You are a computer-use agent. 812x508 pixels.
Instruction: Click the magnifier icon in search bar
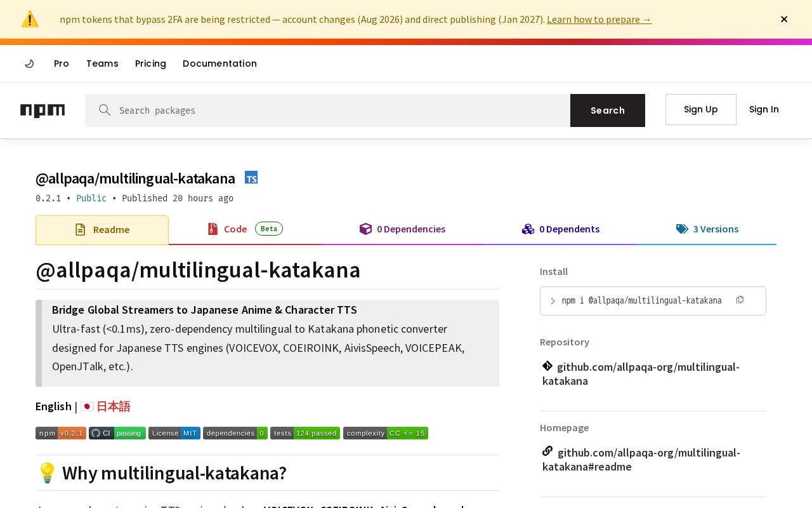105,110
